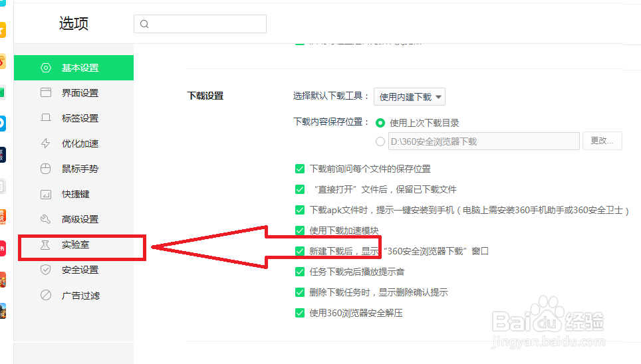Toggle 直接打开文件后保留已下载文件 checkbox
The width and height of the screenshot is (641, 364).
click(300, 189)
